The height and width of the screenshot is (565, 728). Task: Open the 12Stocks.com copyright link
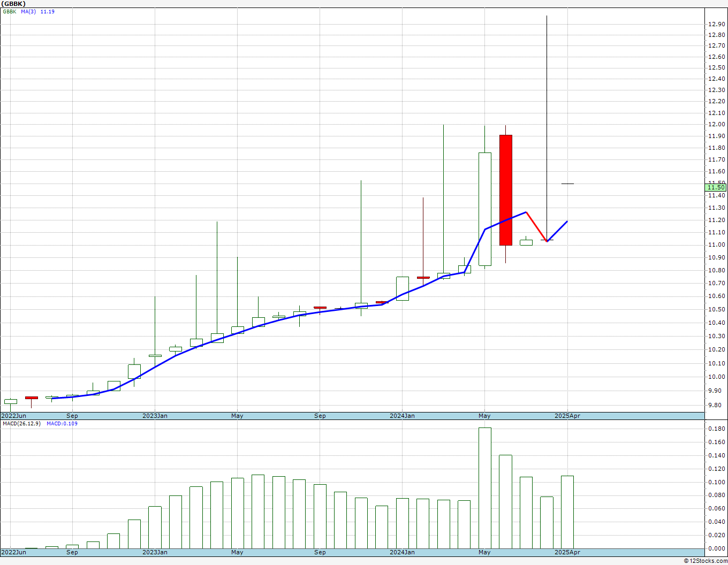tap(706, 561)
